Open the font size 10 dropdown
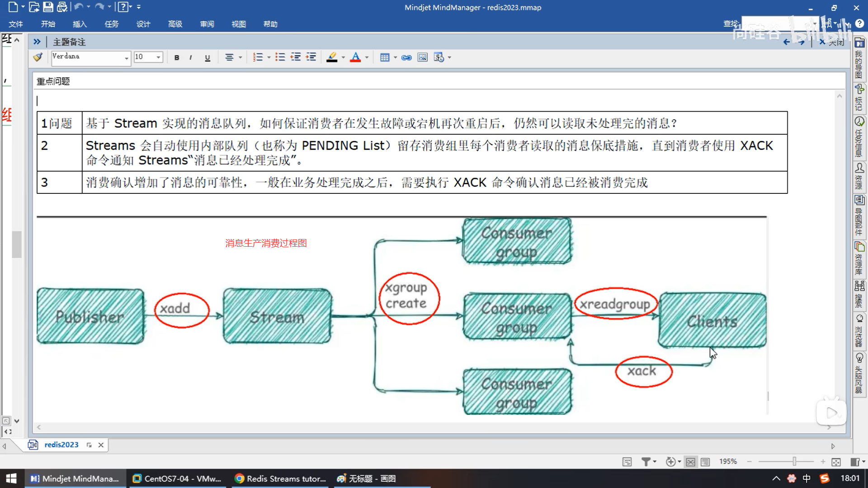 click(158, 57)
